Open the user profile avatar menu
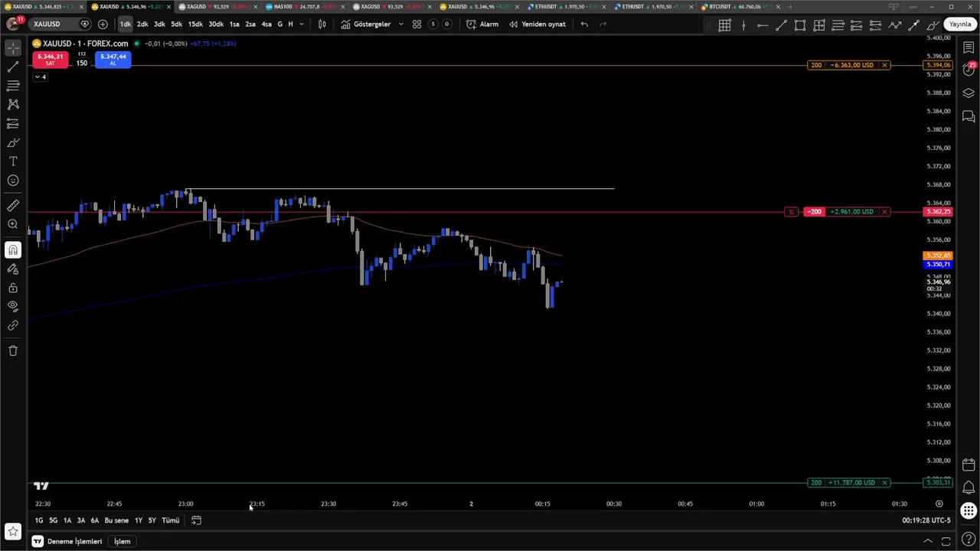 13,24
